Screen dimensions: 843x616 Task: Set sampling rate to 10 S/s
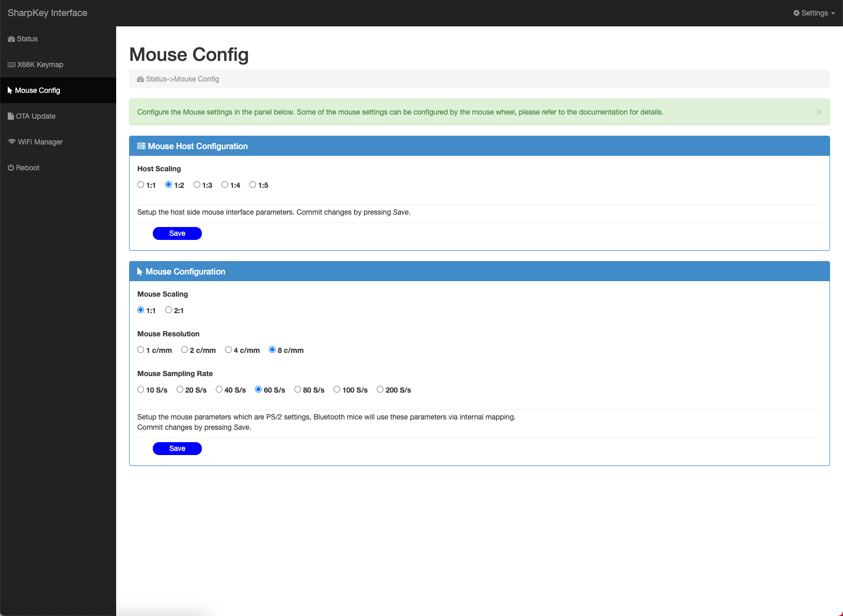pyautogui.click(x=140, y=390)
